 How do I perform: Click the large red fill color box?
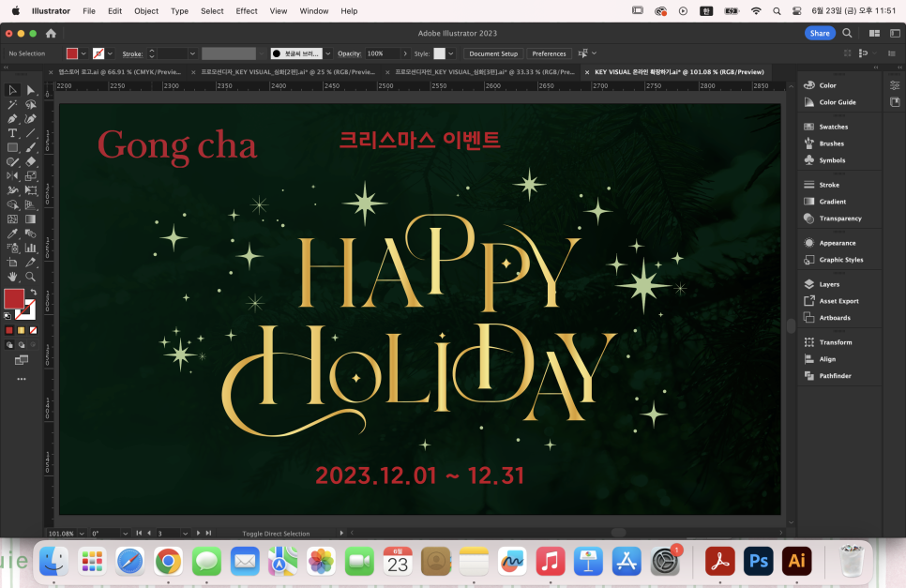click(14, 298)
